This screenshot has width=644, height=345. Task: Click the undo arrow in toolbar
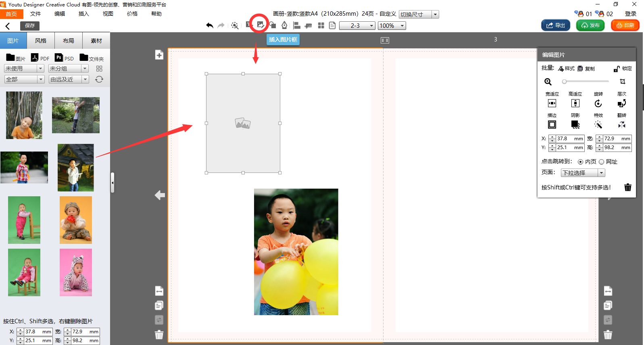point(209,25)
